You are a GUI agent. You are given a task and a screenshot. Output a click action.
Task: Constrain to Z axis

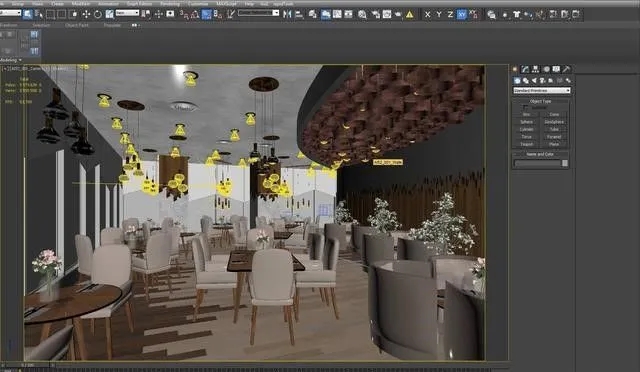450,14
